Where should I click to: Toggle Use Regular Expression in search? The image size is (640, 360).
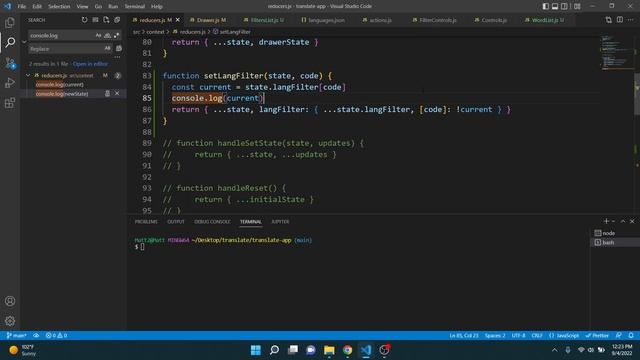116,36
